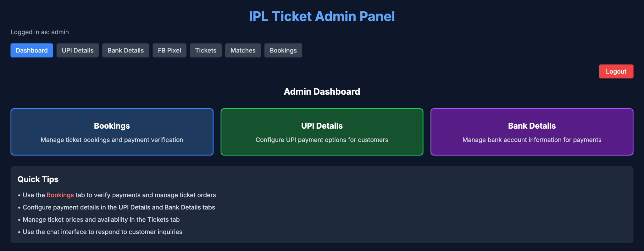The image size is (644, 251).
Task: Open the purple Bank Details dashboard card
Action: [532, 132]
